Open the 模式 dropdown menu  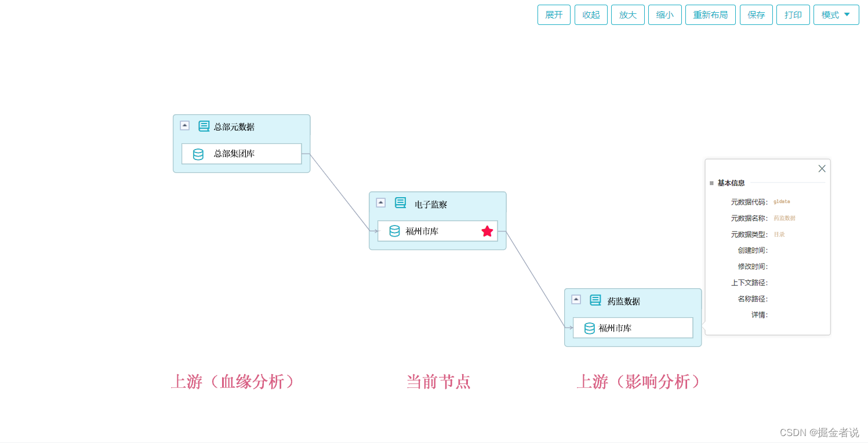[836, 14]
